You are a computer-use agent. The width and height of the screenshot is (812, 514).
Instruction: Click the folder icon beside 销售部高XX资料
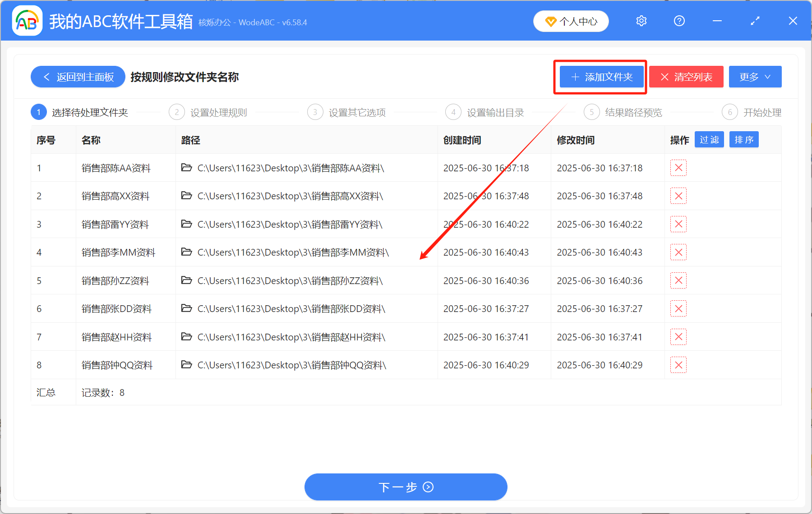coord(187,196)
